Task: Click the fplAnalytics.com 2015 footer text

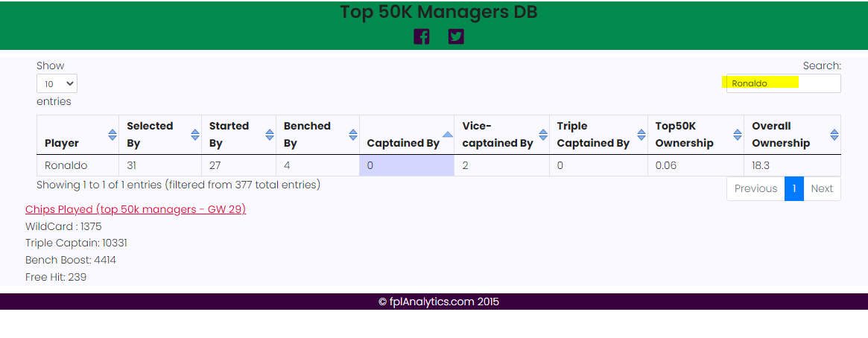Action: pyautogui.click(x=438, y=302)
